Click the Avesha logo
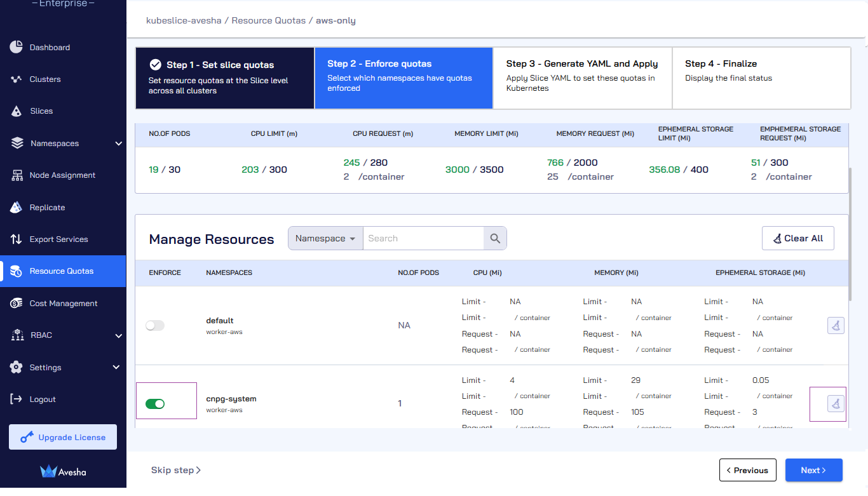Screen dimensions: 868x496 point(63,471)
